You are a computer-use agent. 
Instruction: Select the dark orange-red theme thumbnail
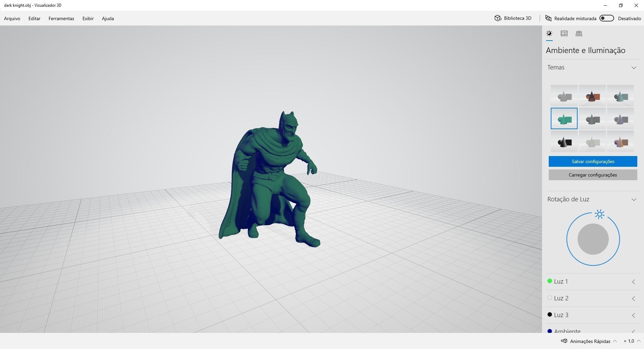[592, 96]
